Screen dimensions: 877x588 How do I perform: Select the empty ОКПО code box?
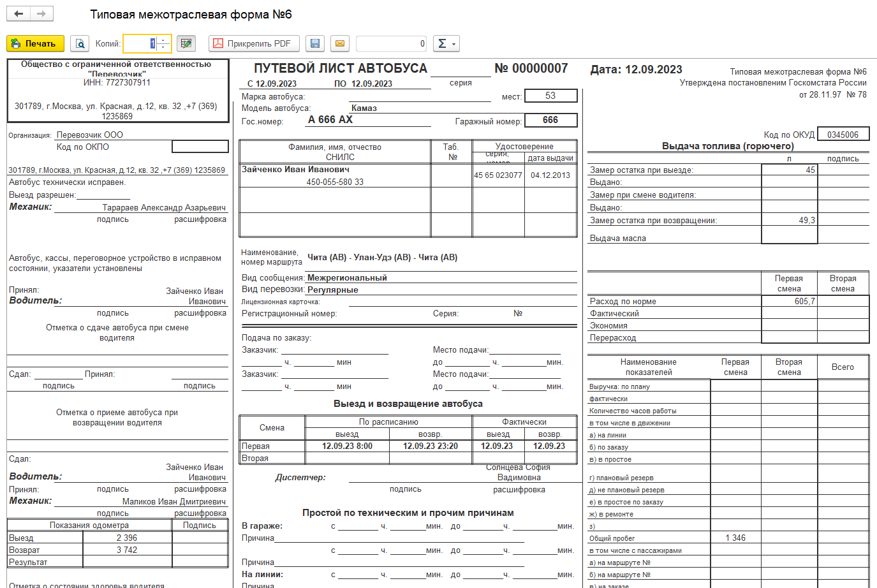(x=200, y=147)
